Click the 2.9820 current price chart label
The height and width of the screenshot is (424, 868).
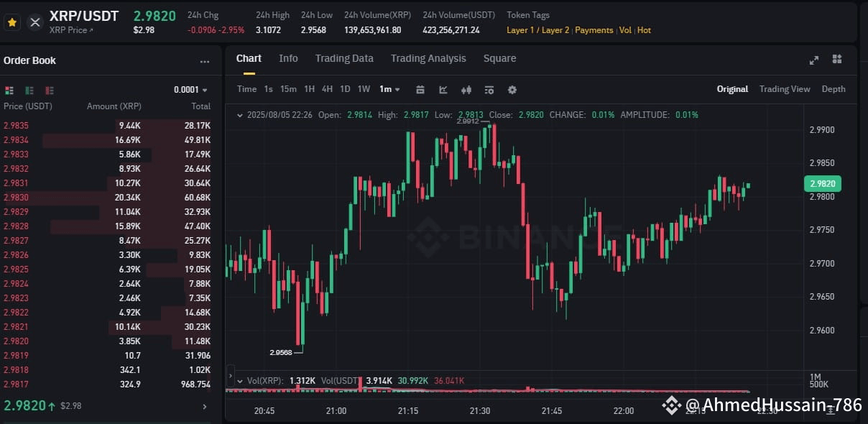pos(823,183)
